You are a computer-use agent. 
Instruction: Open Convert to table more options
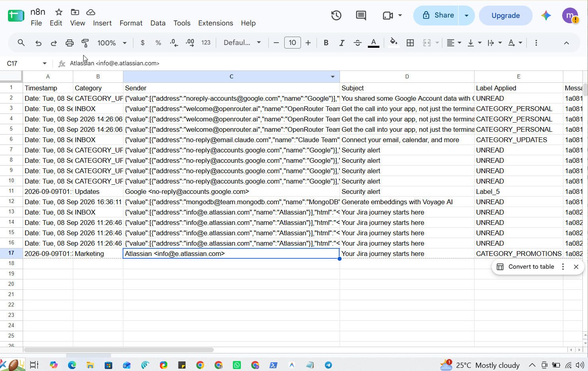[x=563, y=267]
